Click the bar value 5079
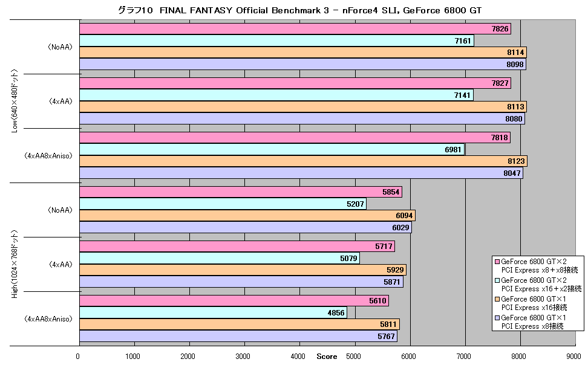 pyautogui.click(x=348, y=258)
